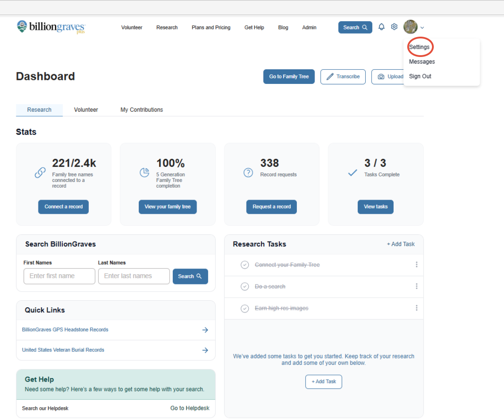Toggle the Connect your Family Tree checkmark
This screenshot has height=420, width=504.
click(x=245, y=265)
